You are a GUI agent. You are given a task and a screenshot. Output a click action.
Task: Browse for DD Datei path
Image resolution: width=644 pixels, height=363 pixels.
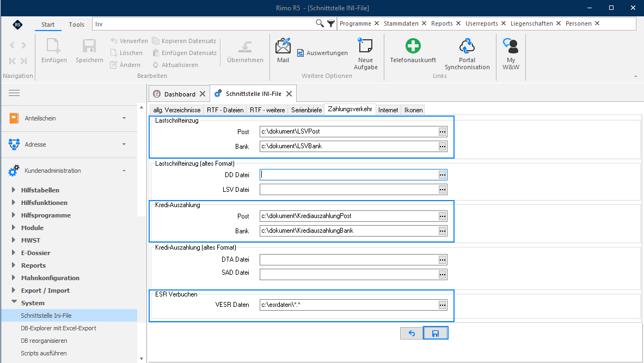[x=443, y=175]
